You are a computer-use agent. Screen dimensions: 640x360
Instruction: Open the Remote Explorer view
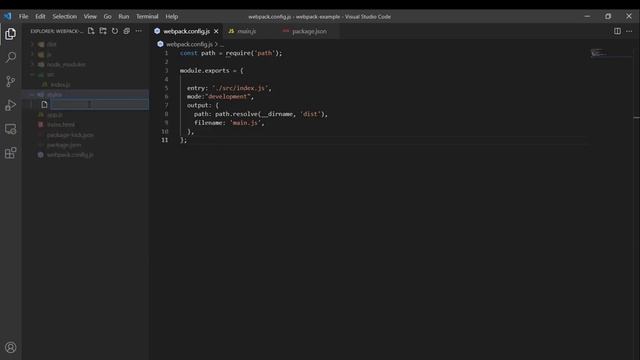(x=11, y=129)
